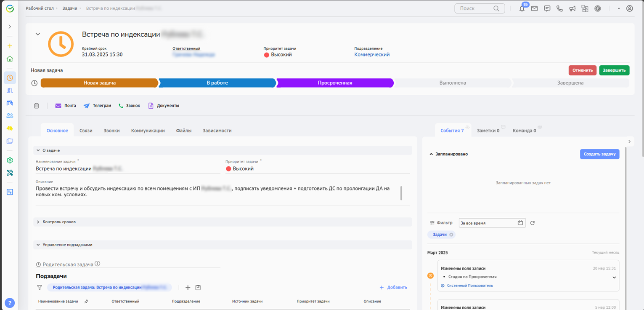Select the Выполнена stage in progress bar
The width and height of the screenshot is (644, 310).
pyautogui.click(x=452, y=83)
